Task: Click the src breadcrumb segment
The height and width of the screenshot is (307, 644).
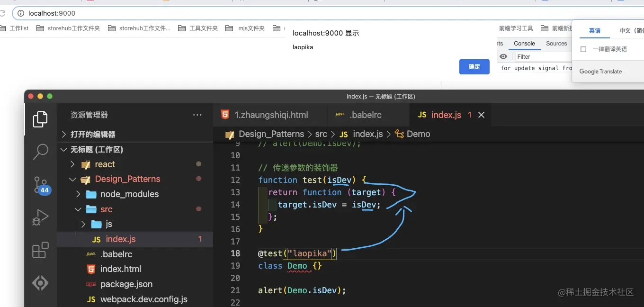Action: [x=321, y=134]
